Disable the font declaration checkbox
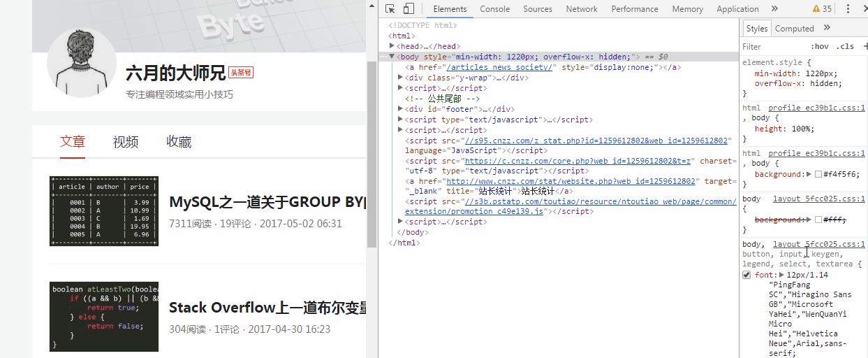The width and height of the screenshot is (868, 358). (x=746, y=275)
